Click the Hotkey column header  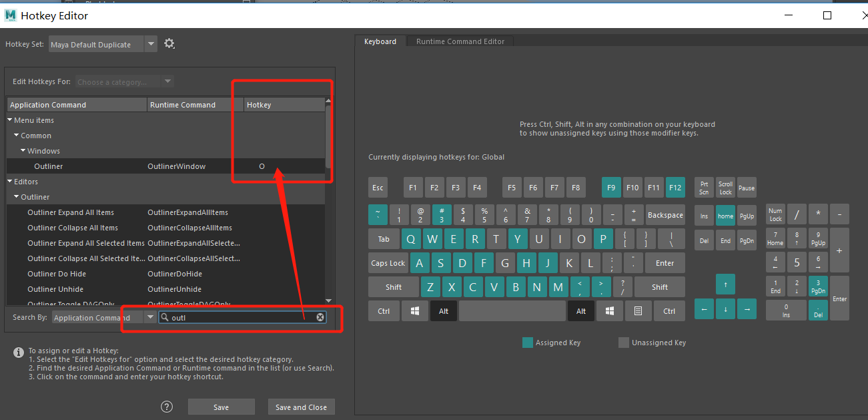(x=284, y=105)
